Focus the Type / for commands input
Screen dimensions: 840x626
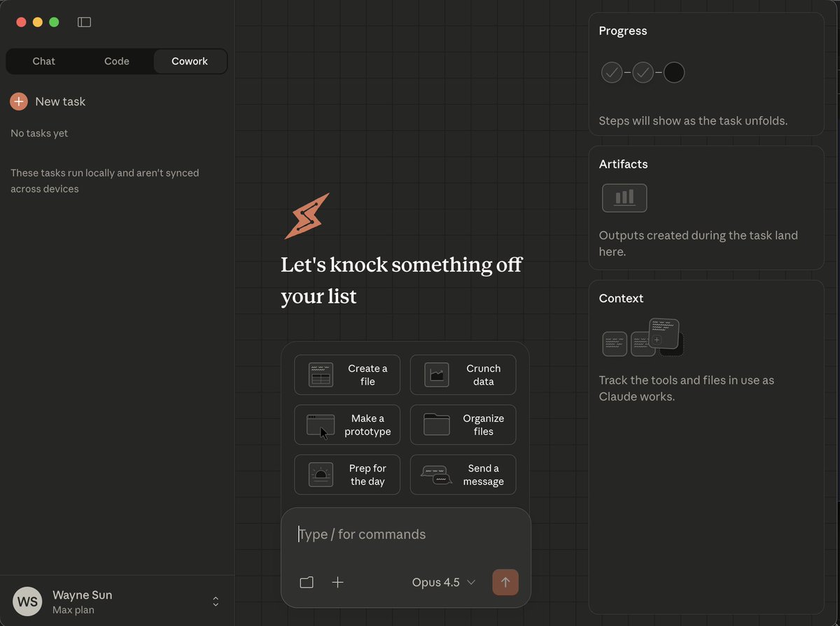406,534
